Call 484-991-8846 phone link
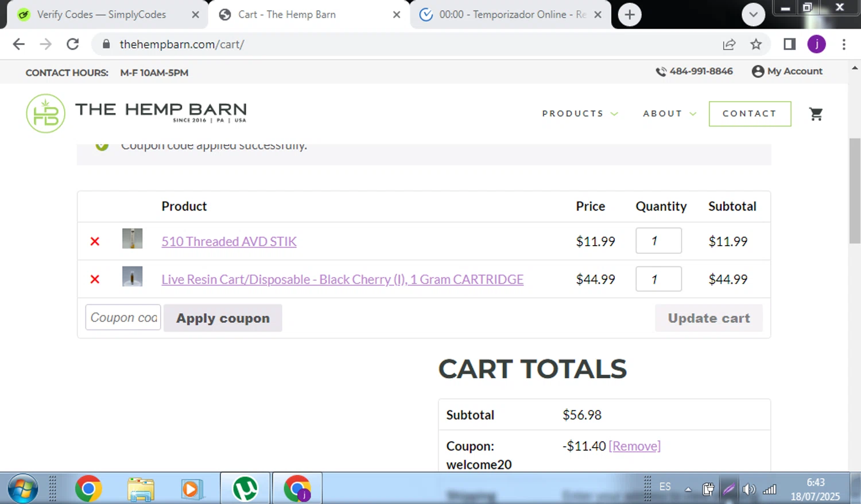Screen dimensions: 861x504 (701, 71)
